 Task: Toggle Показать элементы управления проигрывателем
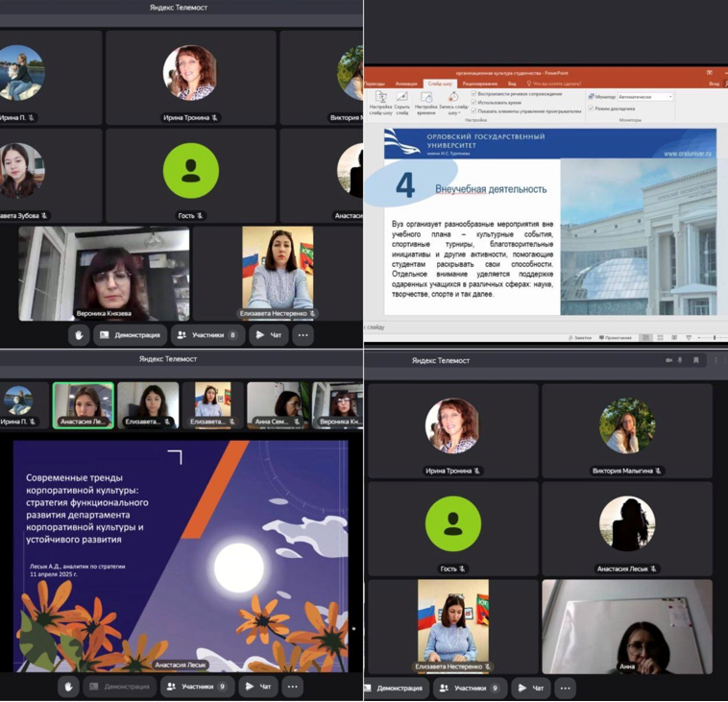[474, 110]
